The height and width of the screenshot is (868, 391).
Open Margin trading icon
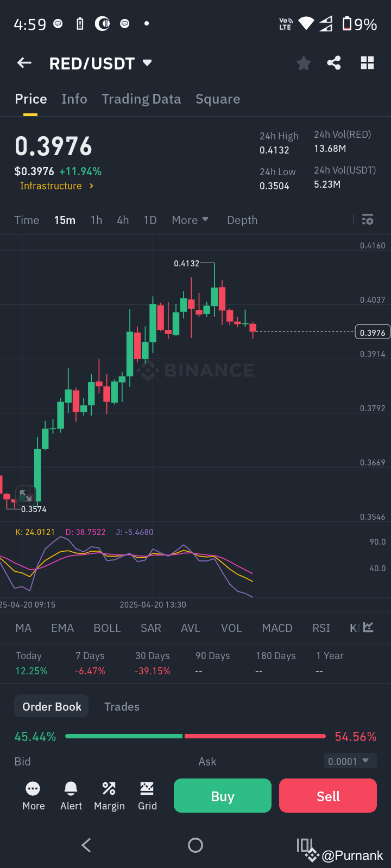tap(109, 796)
